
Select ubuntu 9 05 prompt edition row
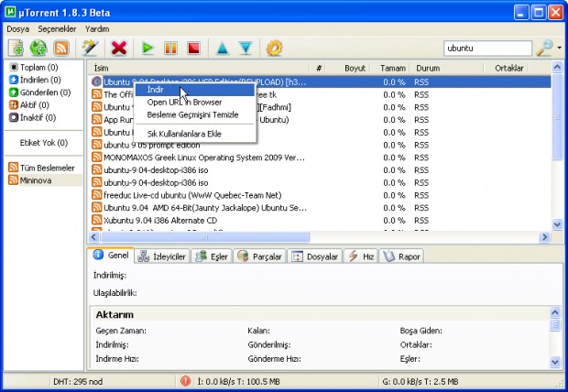pos(321,145)
